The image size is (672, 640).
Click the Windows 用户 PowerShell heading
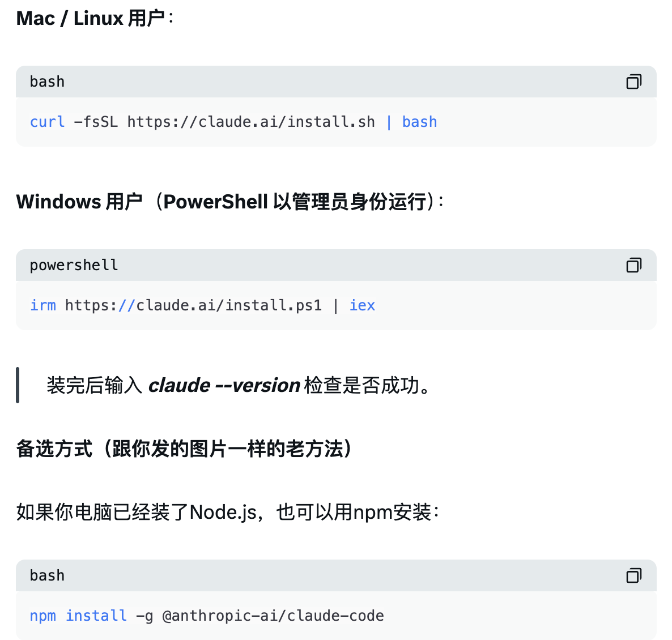(229, 202)
